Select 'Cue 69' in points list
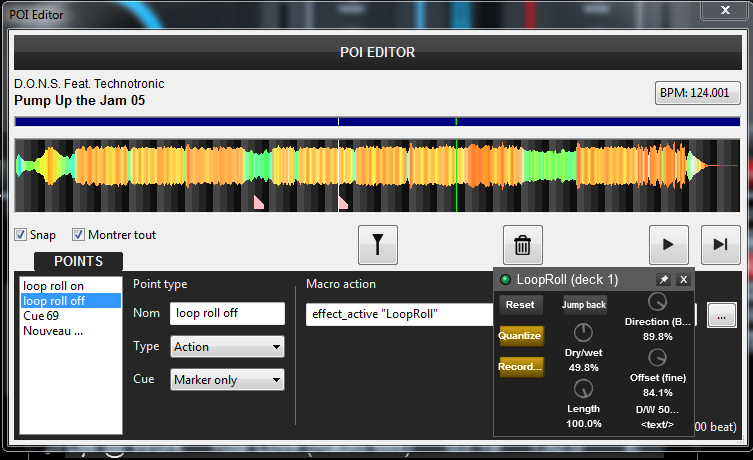Viewport: 753px width, 460px height. tap(41, 316)
